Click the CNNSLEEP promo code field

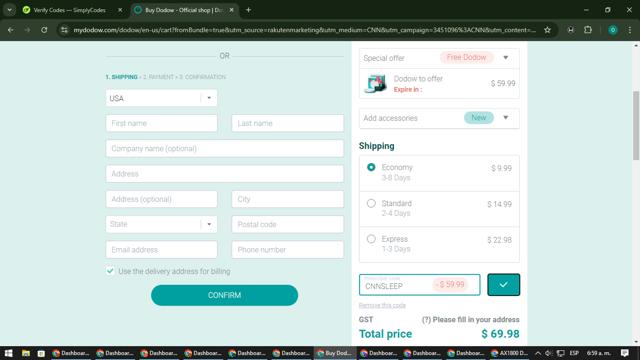click(x=420, y=285)
